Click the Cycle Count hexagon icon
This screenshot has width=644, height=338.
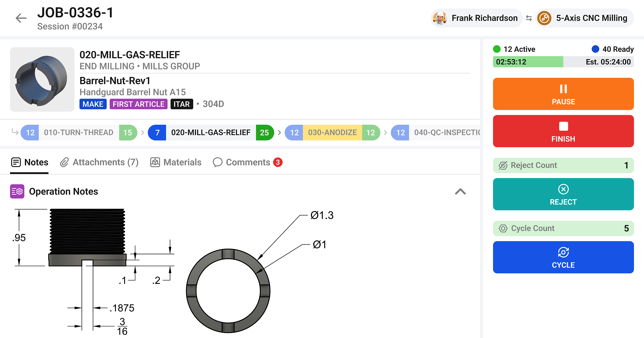tap(503, 228)
